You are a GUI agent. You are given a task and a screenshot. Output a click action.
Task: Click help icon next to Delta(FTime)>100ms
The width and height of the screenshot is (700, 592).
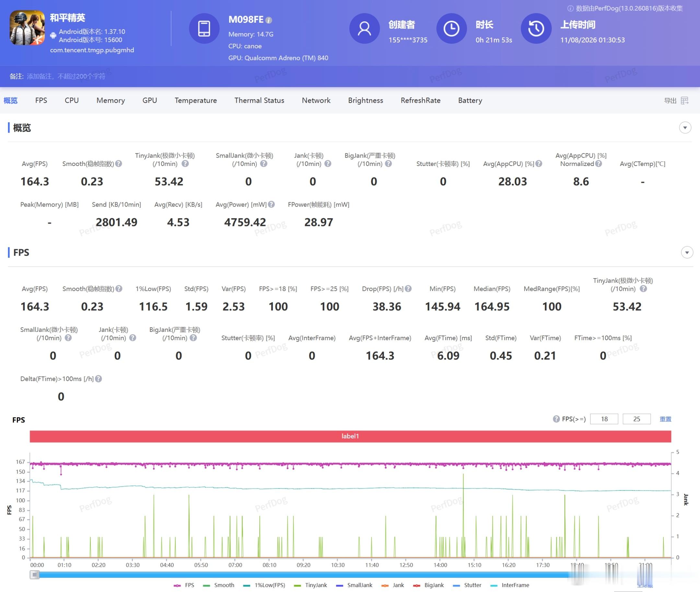(x=98, y=379)
